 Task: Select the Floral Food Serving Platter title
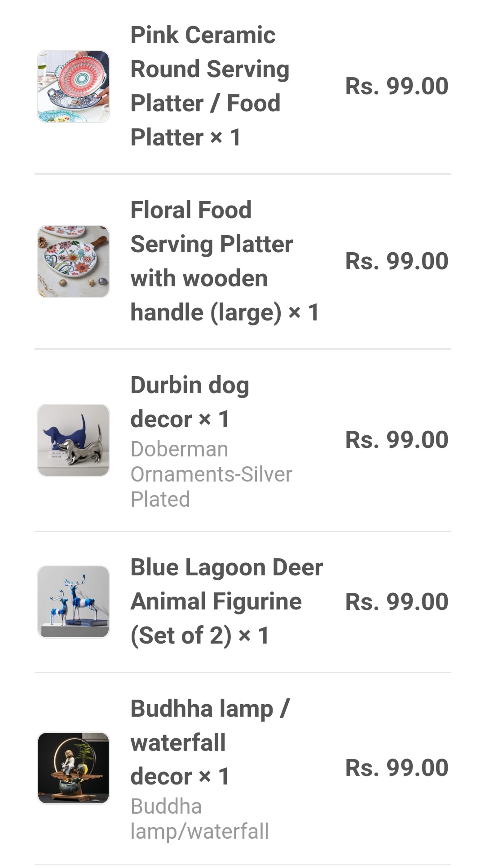pyautogui.click(x=212, y=244)
